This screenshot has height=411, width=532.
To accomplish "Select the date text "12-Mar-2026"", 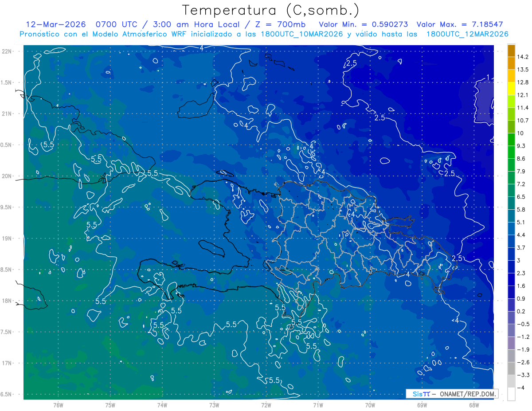I will (56, 24).
